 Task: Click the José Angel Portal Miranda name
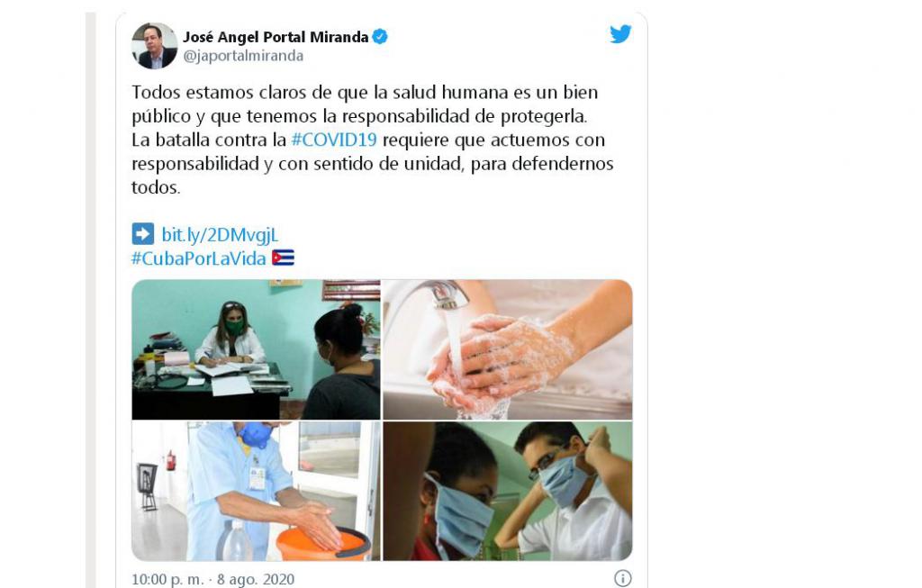coord(276,37)
